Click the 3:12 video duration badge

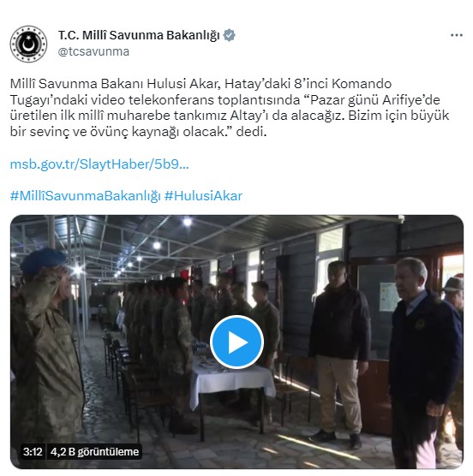(x=33, y=452)
